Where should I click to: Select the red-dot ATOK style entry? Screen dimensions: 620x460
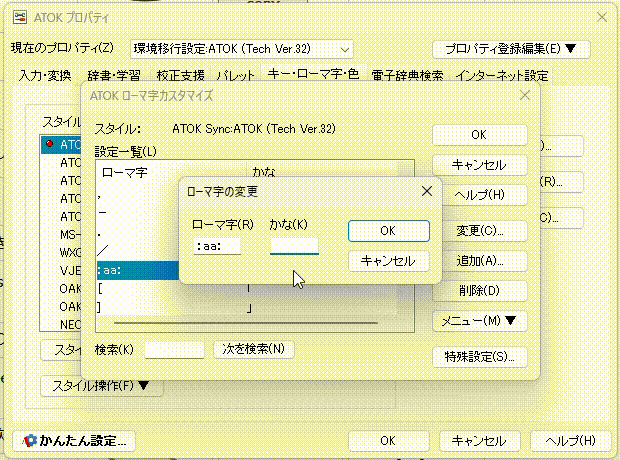point(61,145)
